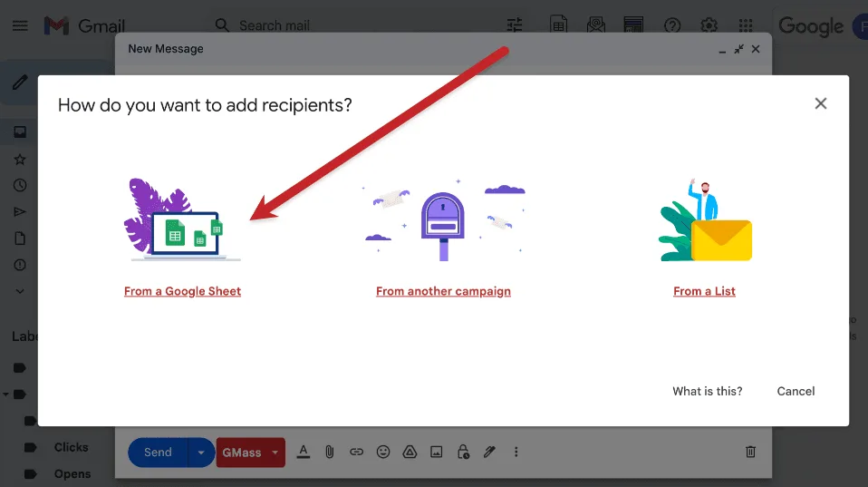Close the add recipients dialog with X
Viewport: 868px width, 487px height.
[821, 103]
